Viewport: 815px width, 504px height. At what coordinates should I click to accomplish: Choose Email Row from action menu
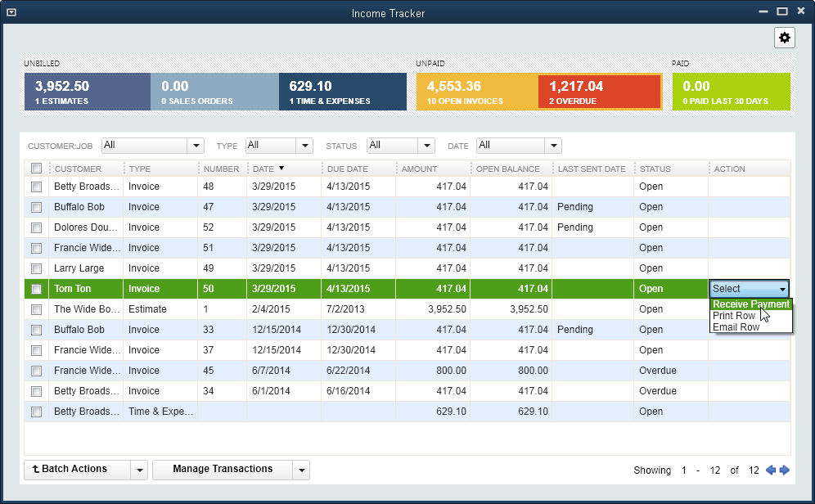[x=736, y=327]
